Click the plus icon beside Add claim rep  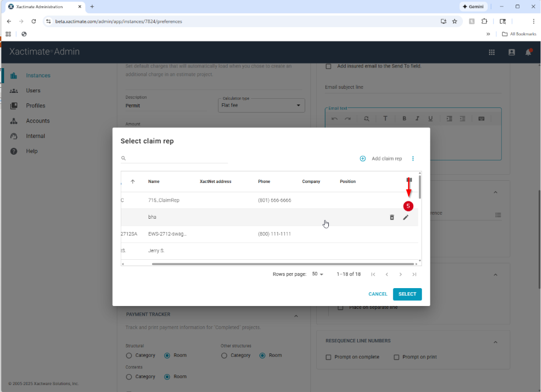click(x=362, y=159)
